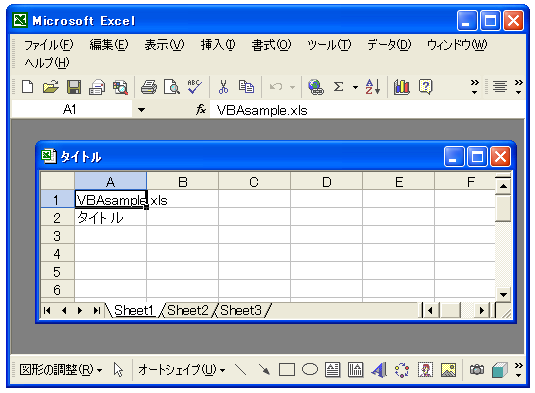Create a new blank workbook
This screenshot has height=393, width=535.
pyautogui.click(x=28, y=87)
